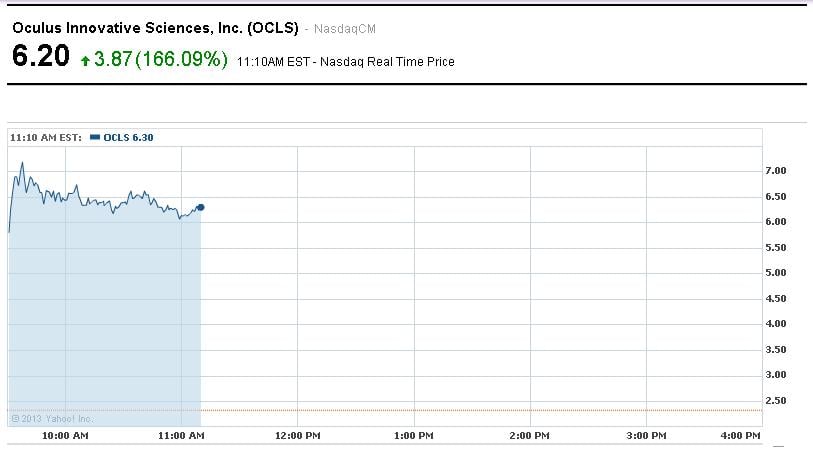Image resolution: width=813 pixels, height=451 pixels.
Task: Click the 12:00 PM time axis label
Action: (298, 436)
